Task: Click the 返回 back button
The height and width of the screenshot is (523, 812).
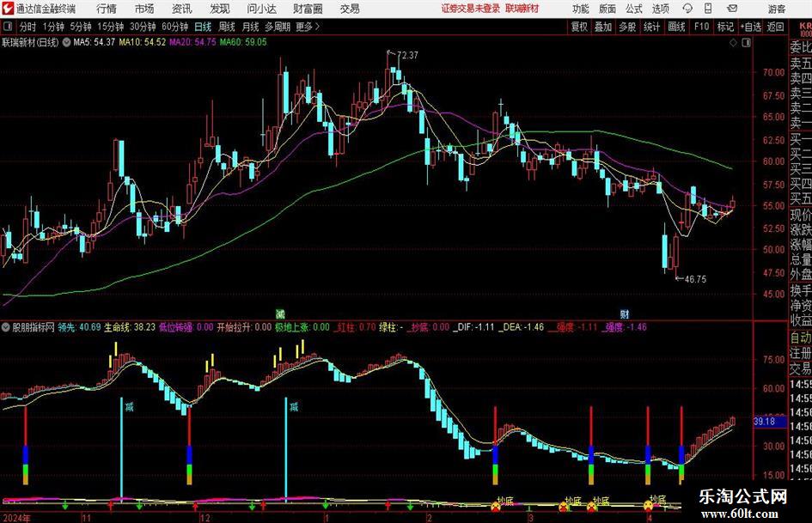Action: 775,27
